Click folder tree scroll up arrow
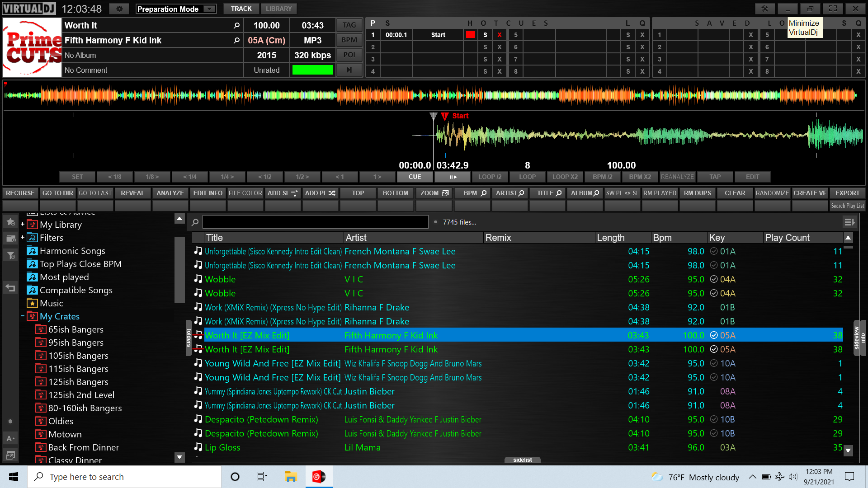Screen dimensions: 868x488 tap(179, 219)
